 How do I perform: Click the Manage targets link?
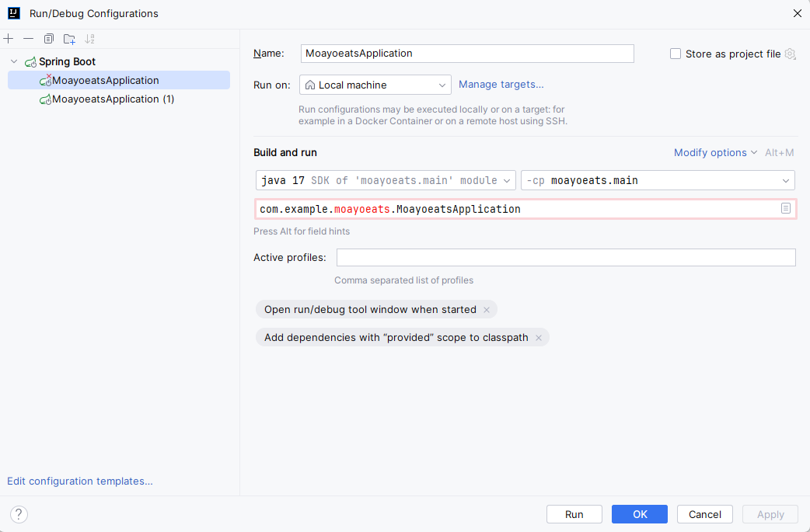click(501, 84)
